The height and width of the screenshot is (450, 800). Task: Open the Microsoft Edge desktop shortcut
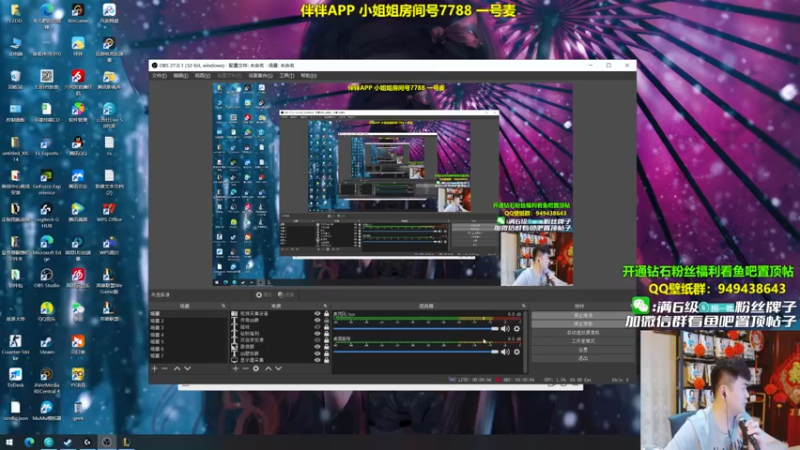click(46, 248)
